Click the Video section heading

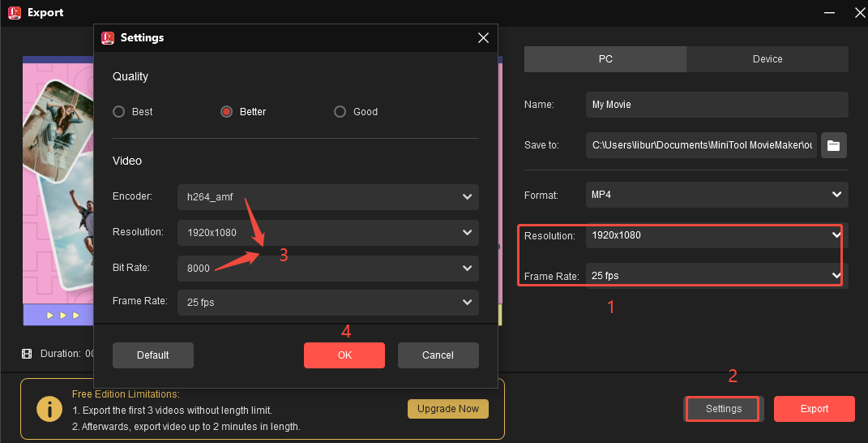(x=127, y=161)
